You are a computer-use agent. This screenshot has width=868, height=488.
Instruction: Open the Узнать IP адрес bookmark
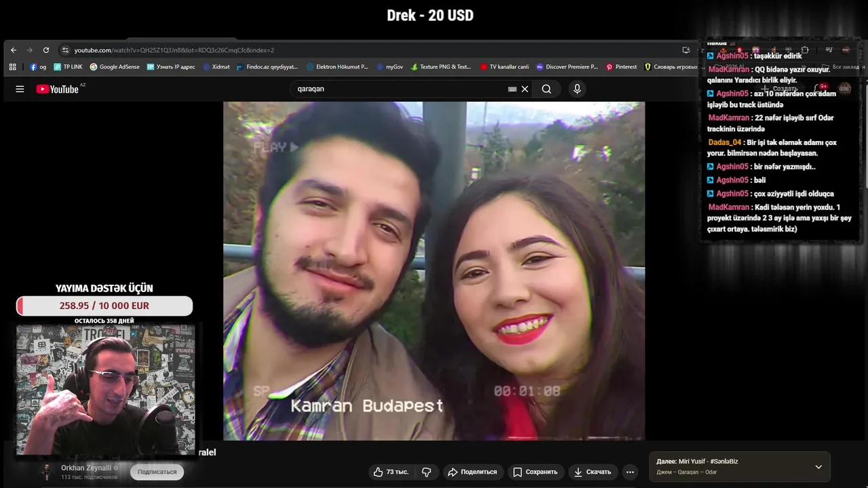[x=171, y=67]
